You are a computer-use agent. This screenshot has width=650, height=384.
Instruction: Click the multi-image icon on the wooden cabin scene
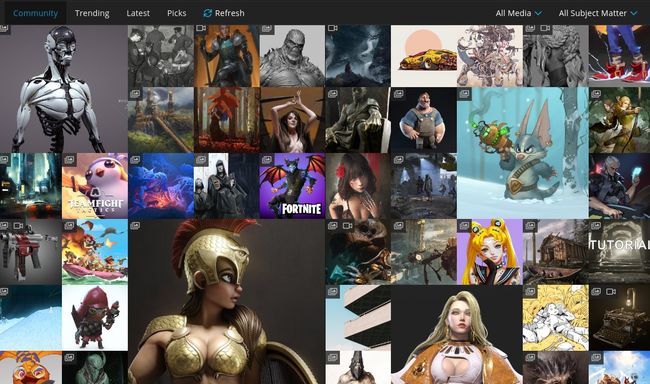coord(530,226)
